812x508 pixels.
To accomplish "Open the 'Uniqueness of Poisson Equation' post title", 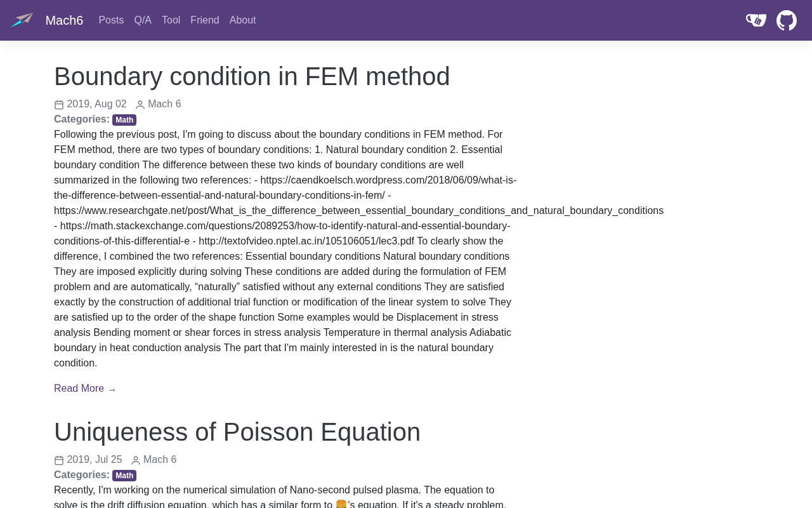I will pos(237,432).
